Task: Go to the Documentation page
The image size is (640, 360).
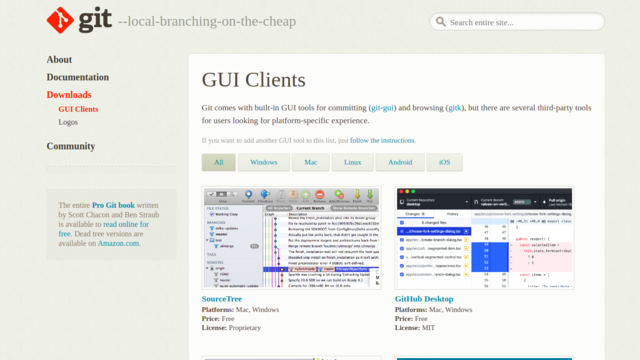Action: [x=78, y=77]
